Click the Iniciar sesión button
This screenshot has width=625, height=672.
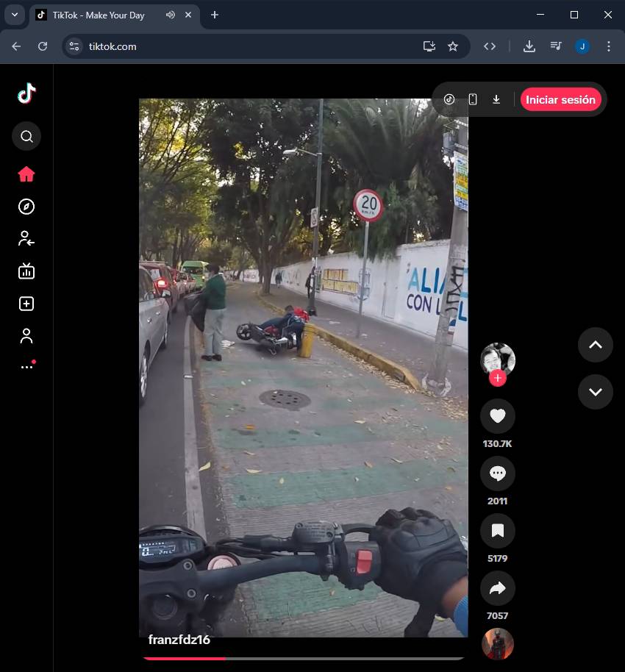click(x=560, y=100)
